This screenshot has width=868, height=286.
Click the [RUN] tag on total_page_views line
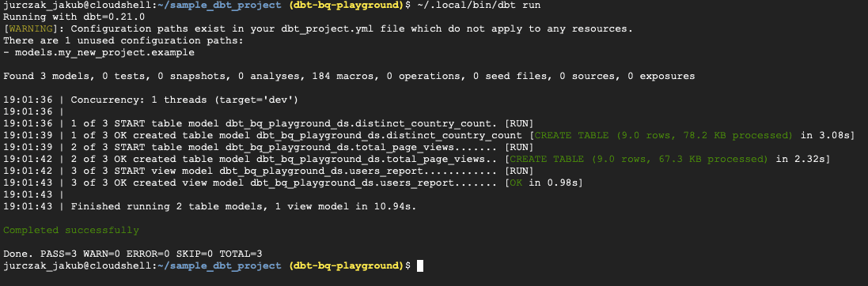coord(519,147)
